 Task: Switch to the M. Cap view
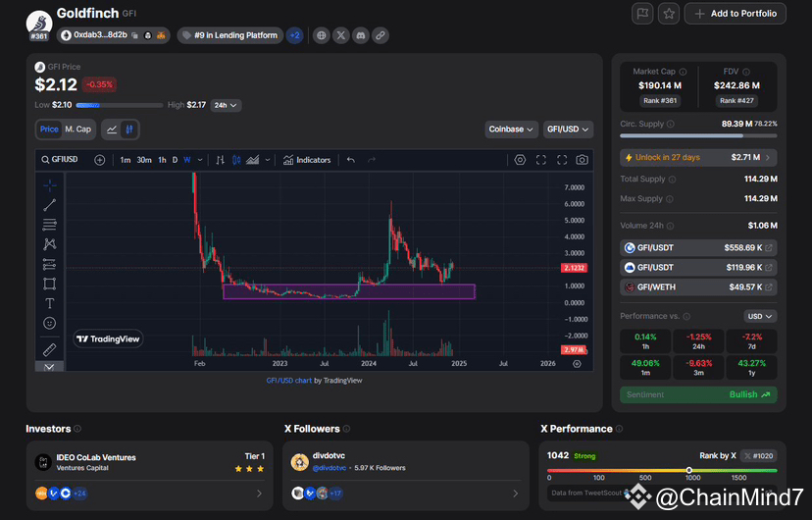[77, 130]
